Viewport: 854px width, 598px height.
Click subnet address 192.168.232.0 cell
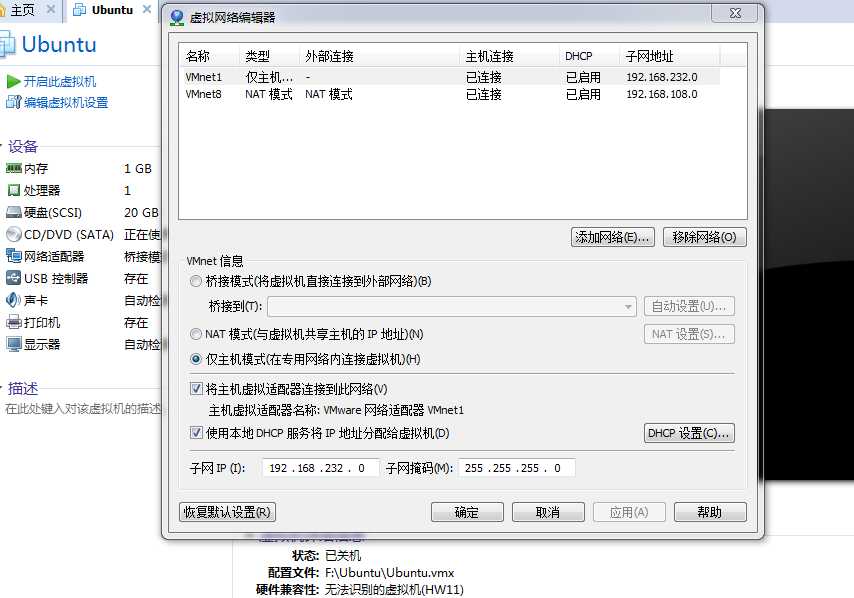tap(662, 77)
